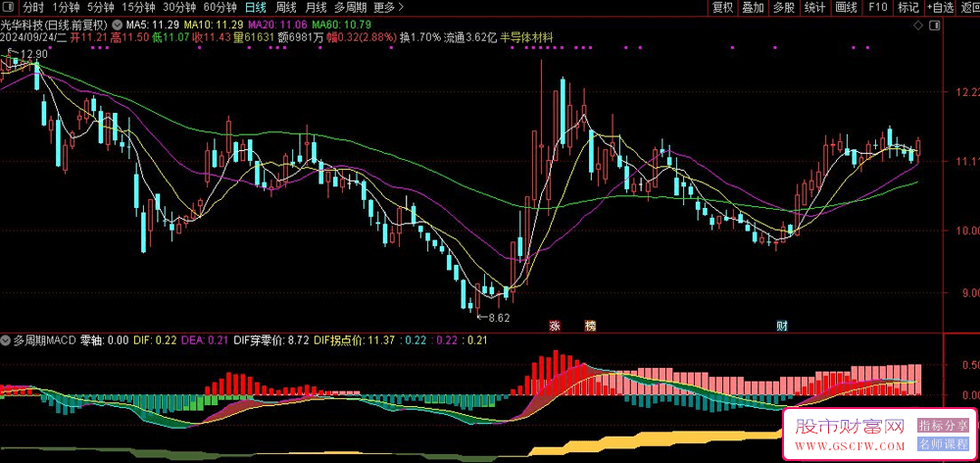Click the 多周期MACD indicator name
980x463 pixels.
44,340
